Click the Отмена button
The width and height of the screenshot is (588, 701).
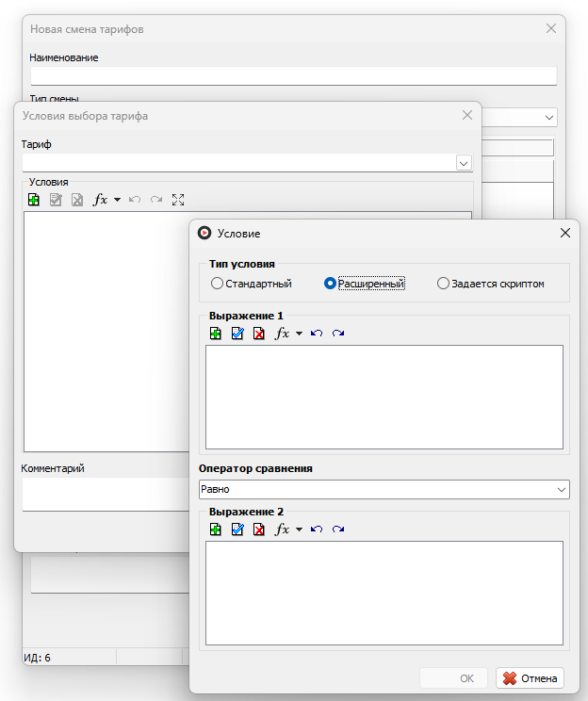530,678
